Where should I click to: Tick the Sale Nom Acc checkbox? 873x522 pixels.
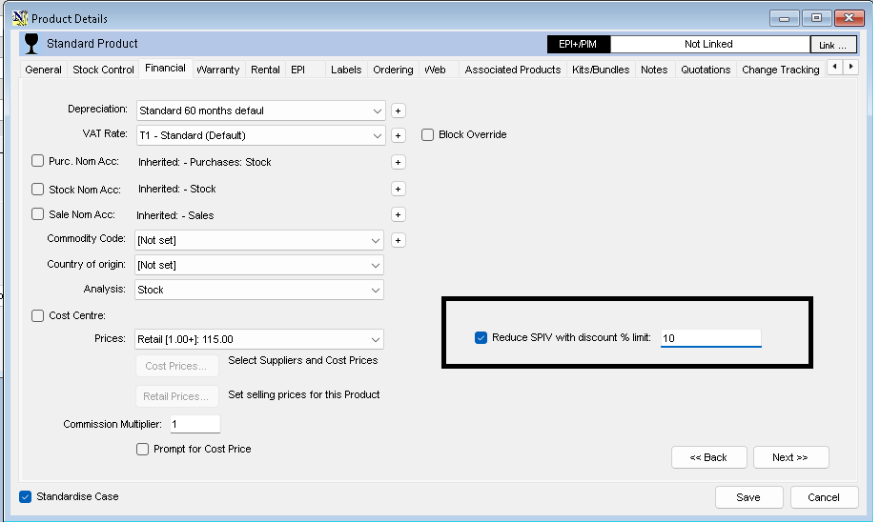point(37,214)
